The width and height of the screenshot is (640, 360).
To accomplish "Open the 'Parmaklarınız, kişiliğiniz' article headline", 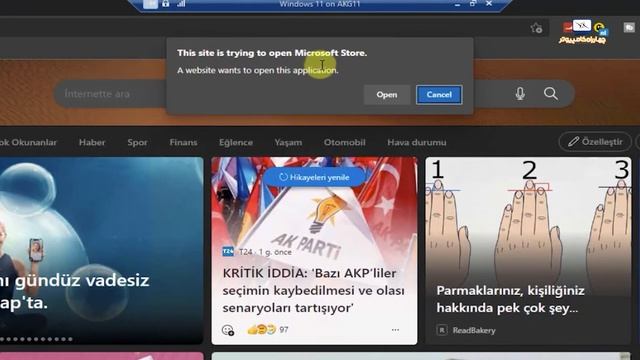I will point(510,299).
